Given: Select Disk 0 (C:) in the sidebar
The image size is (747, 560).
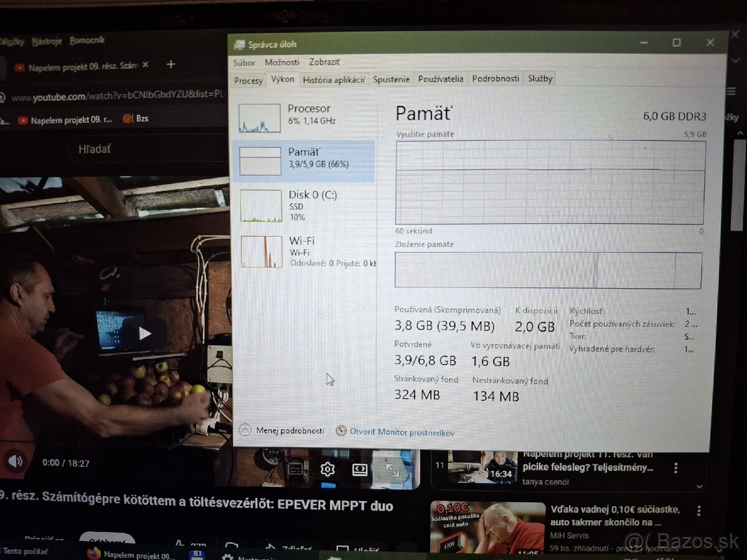Looking at the screenshot, I should pyautogui.click(x=304, y=205).
